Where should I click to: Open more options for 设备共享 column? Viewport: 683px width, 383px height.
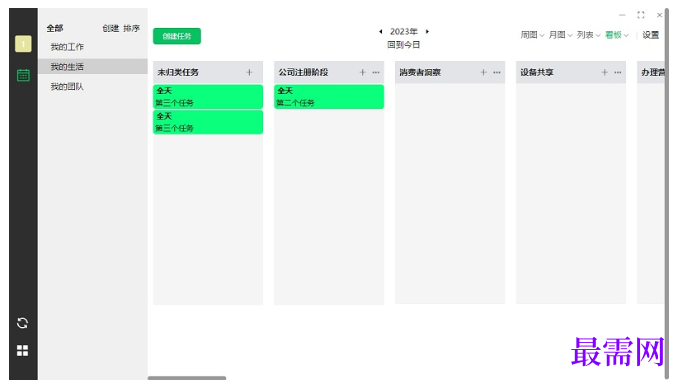(x=618, y=72)
